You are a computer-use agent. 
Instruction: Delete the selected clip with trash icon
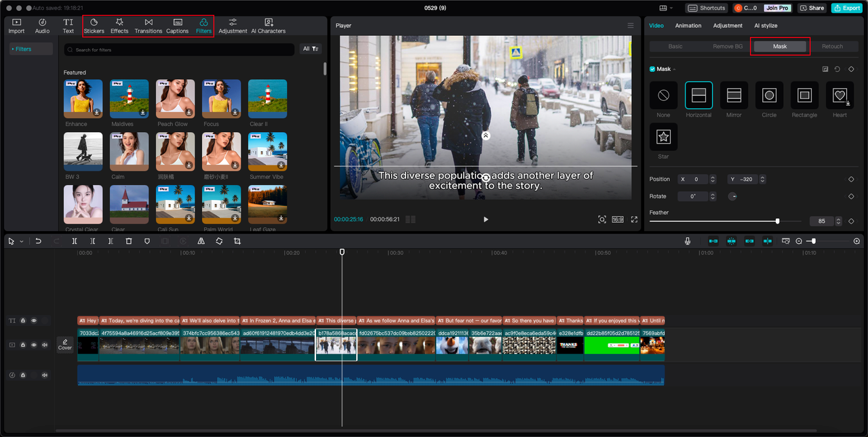[x=129, y=241]
